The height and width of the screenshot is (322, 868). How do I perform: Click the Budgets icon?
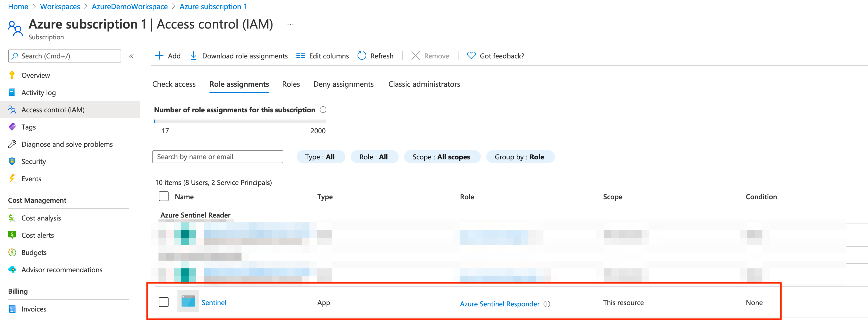(12, 252)
